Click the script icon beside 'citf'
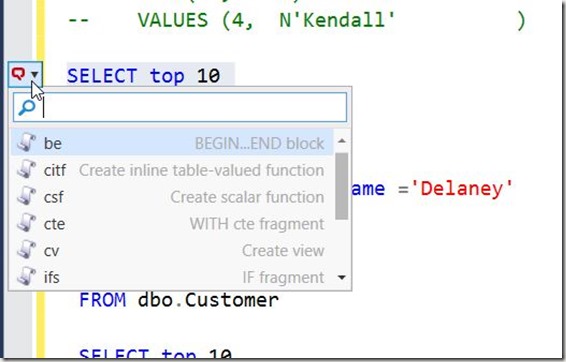Image resolution: width=566 pixels, height=362 pixels. click(26, 169)
